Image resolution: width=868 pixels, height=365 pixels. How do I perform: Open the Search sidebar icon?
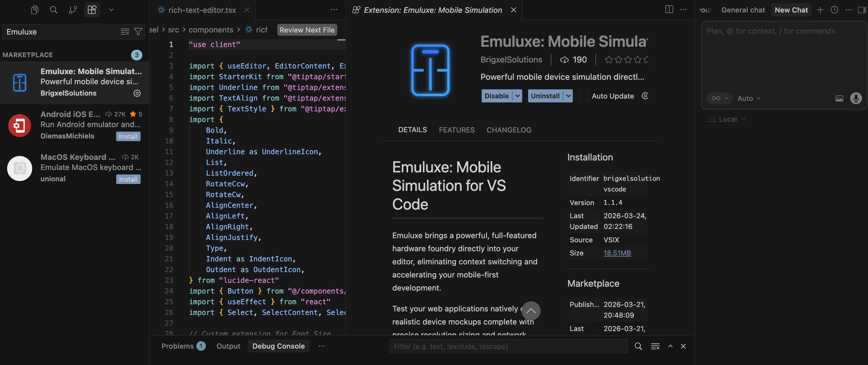tap(54, 10)
